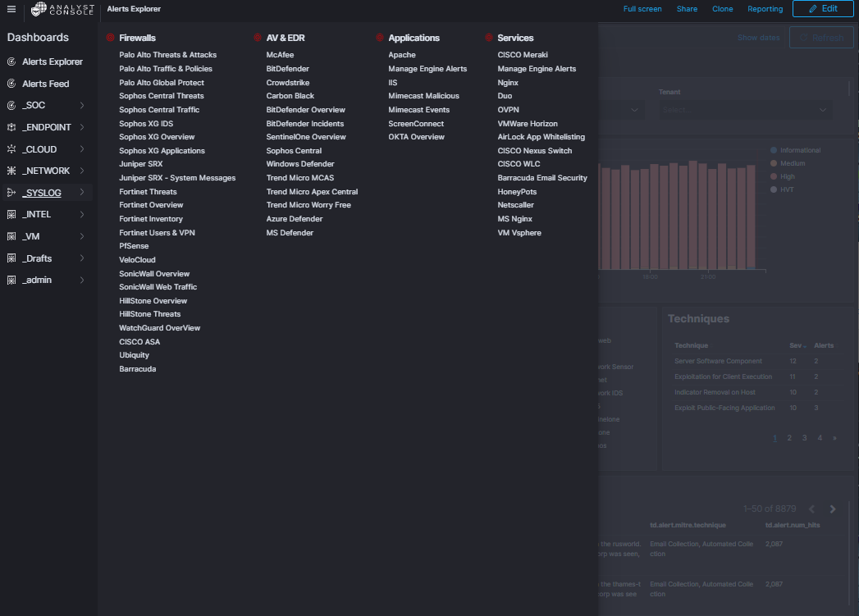Click the _INTEL sidebar icon
Viewport: 859px width, 616px height.
pyautogui.click(x=11, y=215)
